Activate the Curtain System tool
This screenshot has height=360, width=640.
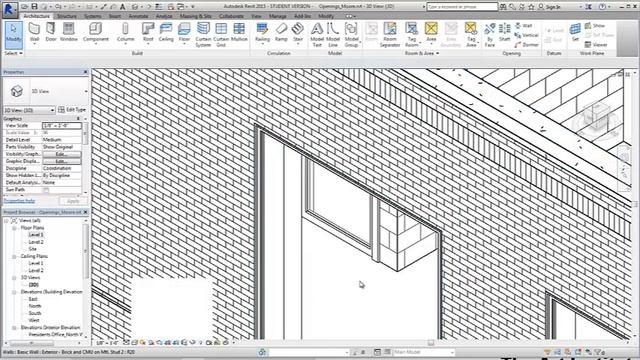coord(203,35)
